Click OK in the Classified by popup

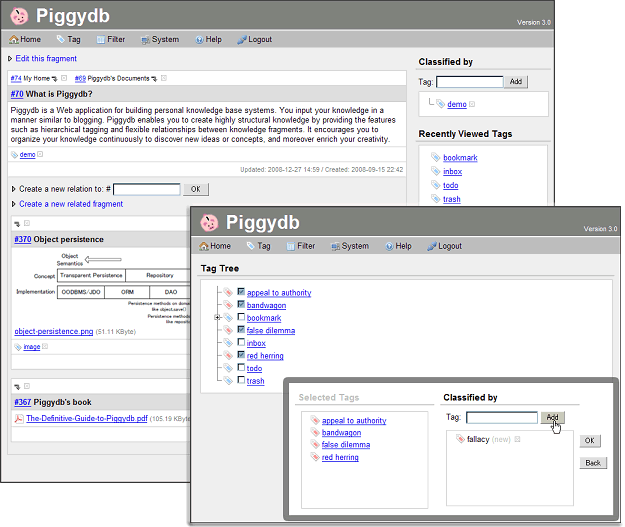(x=590, y=441)
